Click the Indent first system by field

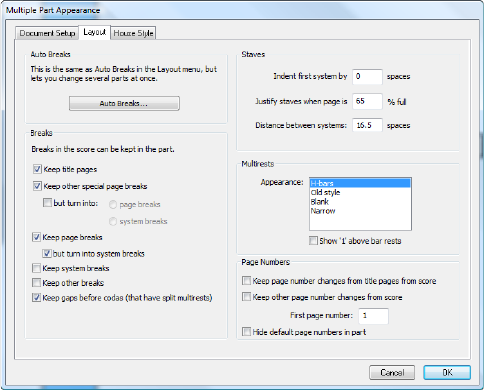click(x=367, y=76)
